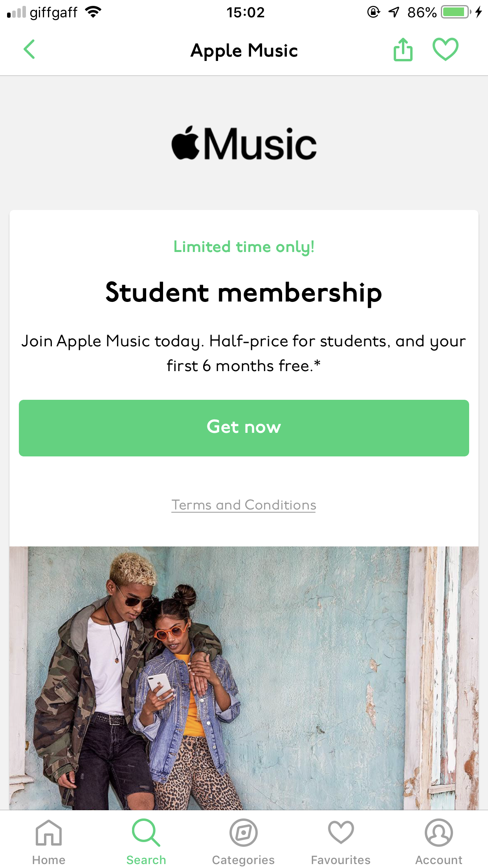This screenshot has width=488, height=868.
Task: Tap the Wi-Fi status icon
Action: pyautogui.click(x=93, y=12)
